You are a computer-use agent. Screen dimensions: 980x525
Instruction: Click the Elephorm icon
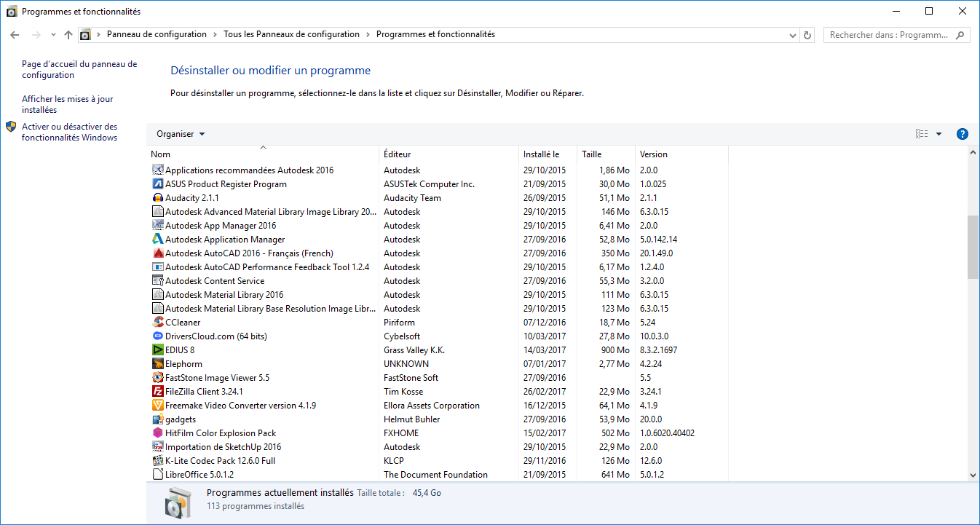coord(158,364)
